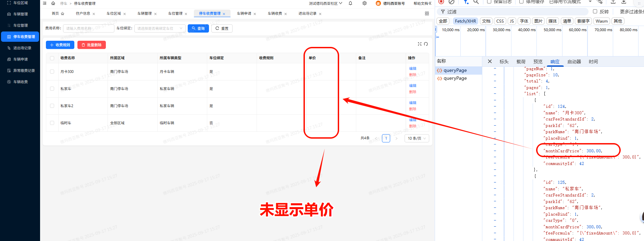This screenshot has width=644, height=241.
Task: Close the 车辆收费 tab
Action: pyautogui.click(x=286, y=14)
